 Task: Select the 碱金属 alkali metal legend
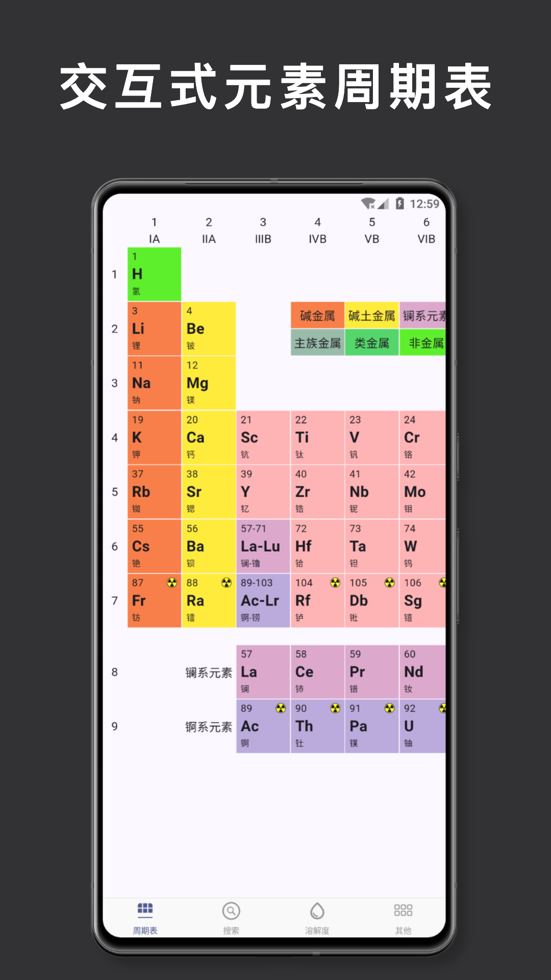pos(317,315)
